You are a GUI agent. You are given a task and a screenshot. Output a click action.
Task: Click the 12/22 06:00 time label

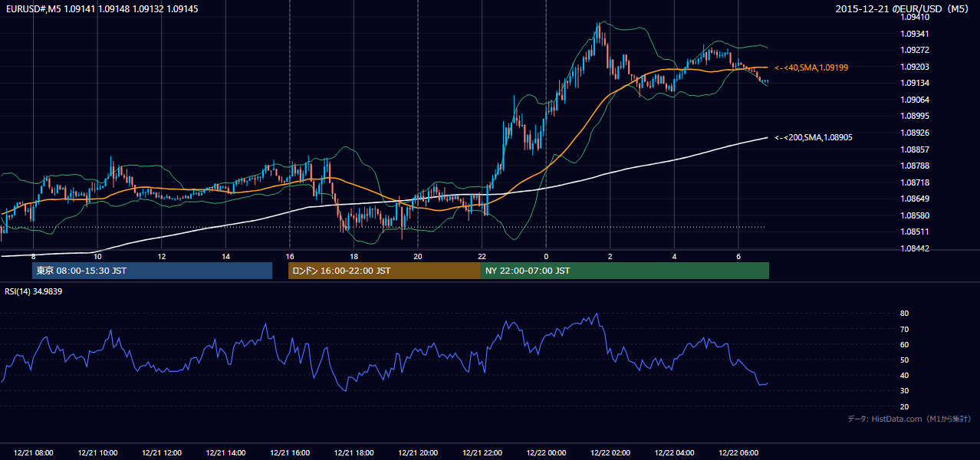pyautogui.click(x=738, y=453)
